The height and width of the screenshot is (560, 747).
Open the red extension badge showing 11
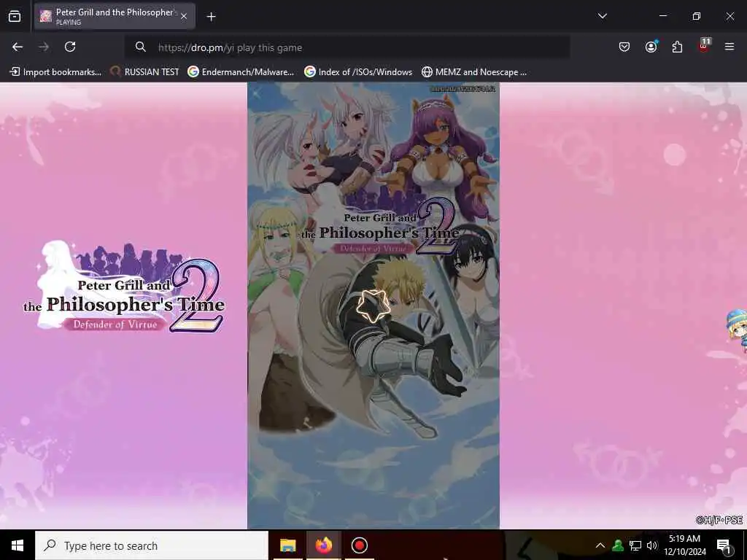click(x=704, y=46)
